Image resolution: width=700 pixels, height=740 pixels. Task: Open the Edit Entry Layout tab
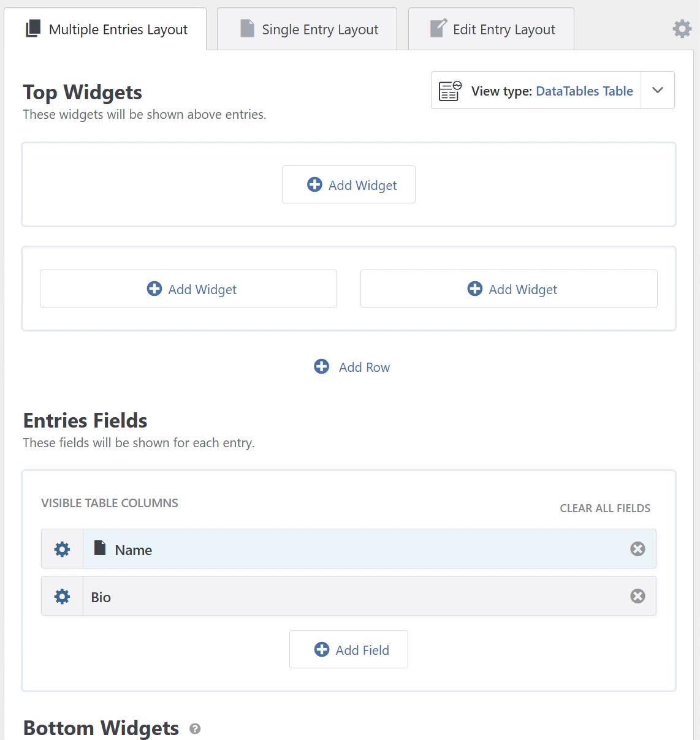492,29
